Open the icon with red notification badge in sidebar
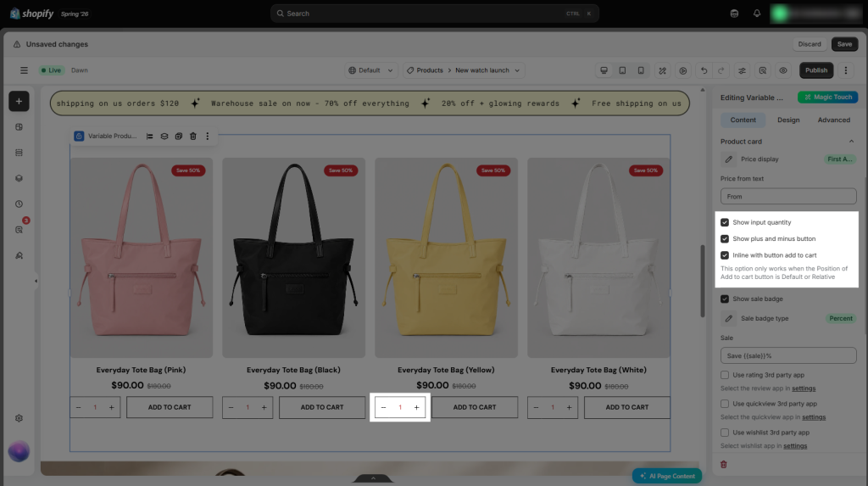 pos(19,229)
